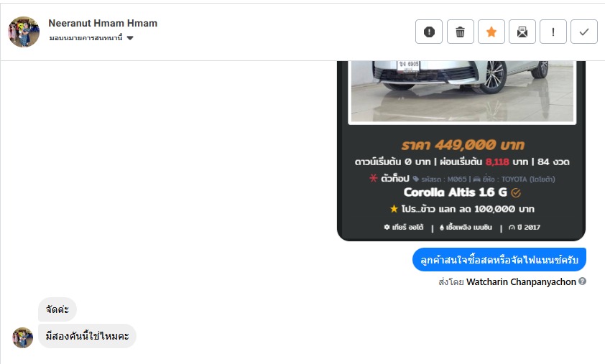This screenshot has height=364, width=605.
Task: Open the มอบหมายการสนทนานี้ assignment menu label
Action: coord(86,38)
